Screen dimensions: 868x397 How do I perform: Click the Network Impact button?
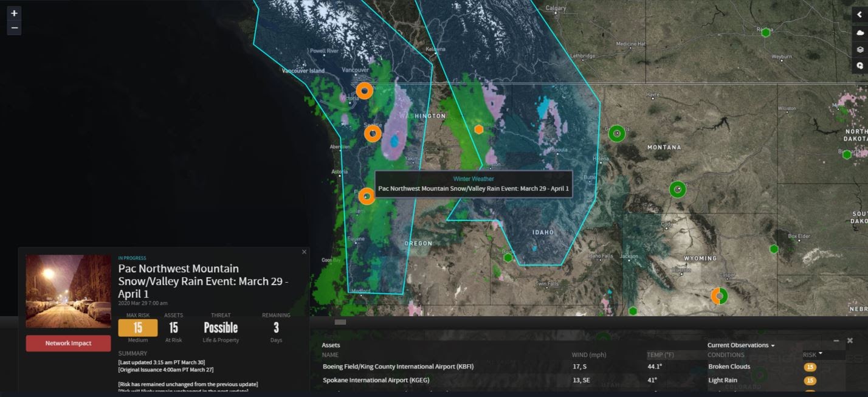tap(68, 343)
